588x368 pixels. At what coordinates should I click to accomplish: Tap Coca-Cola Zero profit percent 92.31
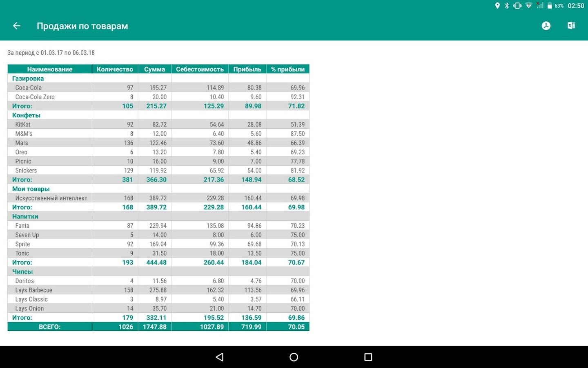298,97
